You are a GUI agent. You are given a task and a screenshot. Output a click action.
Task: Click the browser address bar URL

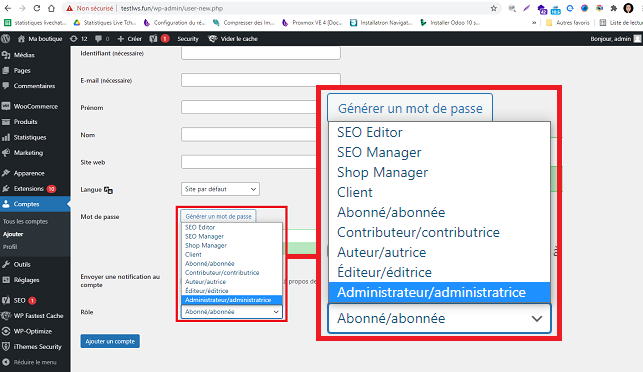click(x=172, y=8)
